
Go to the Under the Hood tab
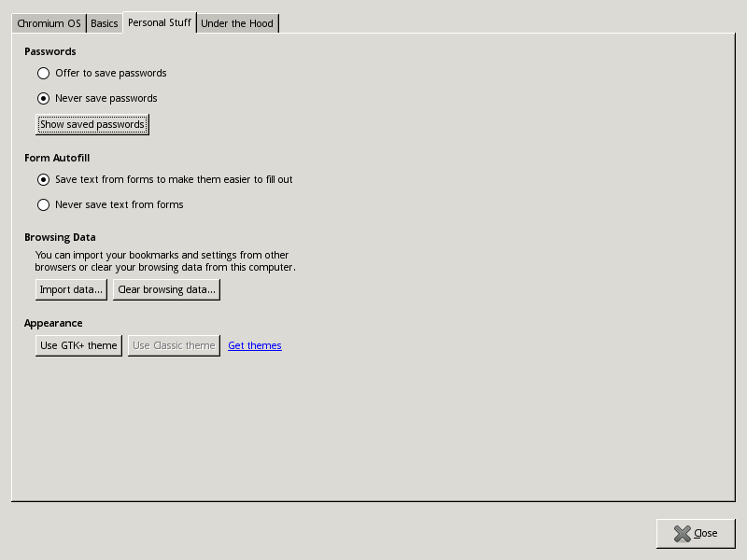pyautogui.click(x=237, y=23)
